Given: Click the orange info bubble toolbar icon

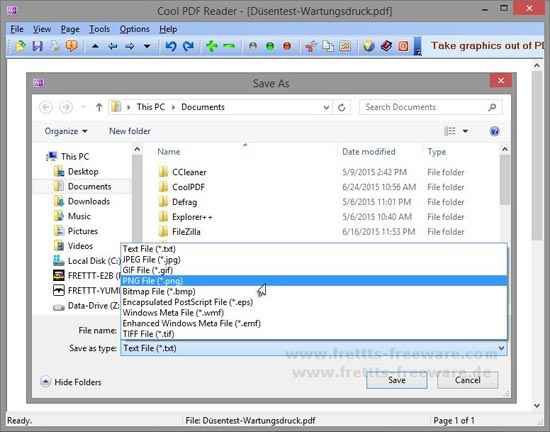Looking at the screenshot, I should click(72, 46).
